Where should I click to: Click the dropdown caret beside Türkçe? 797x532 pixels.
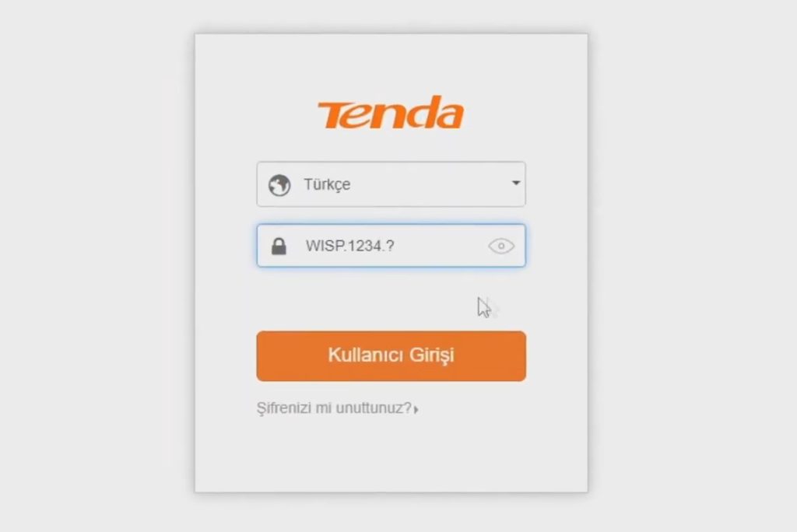515,183
